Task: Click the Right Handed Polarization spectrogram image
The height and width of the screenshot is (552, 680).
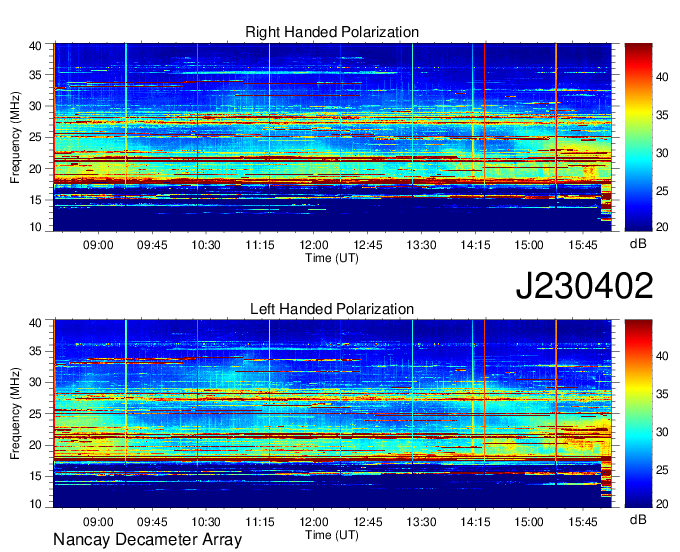Action: 332,137
